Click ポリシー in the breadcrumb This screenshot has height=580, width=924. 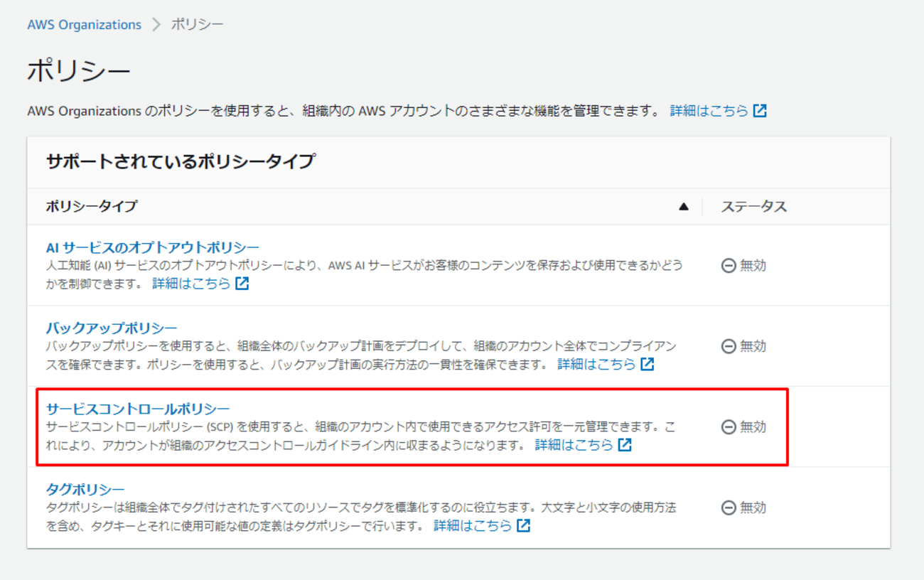pos(198,25)
